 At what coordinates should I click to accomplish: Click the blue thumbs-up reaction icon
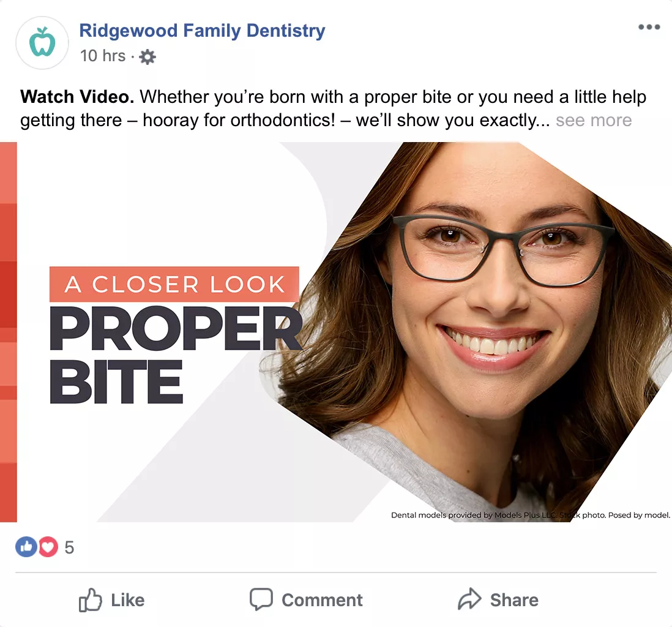(x=26, y=547)
